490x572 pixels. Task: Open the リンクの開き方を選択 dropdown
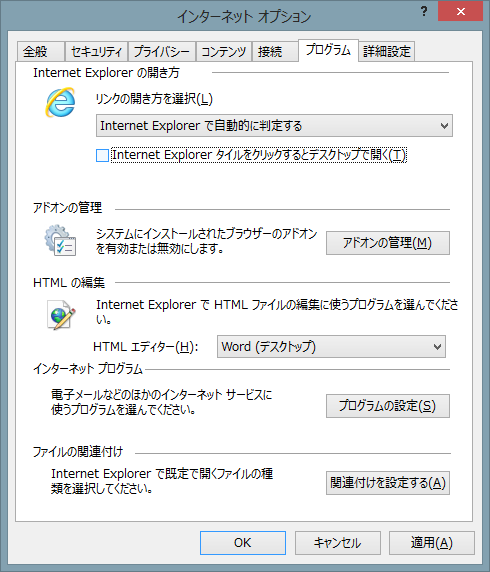[274, 126]
